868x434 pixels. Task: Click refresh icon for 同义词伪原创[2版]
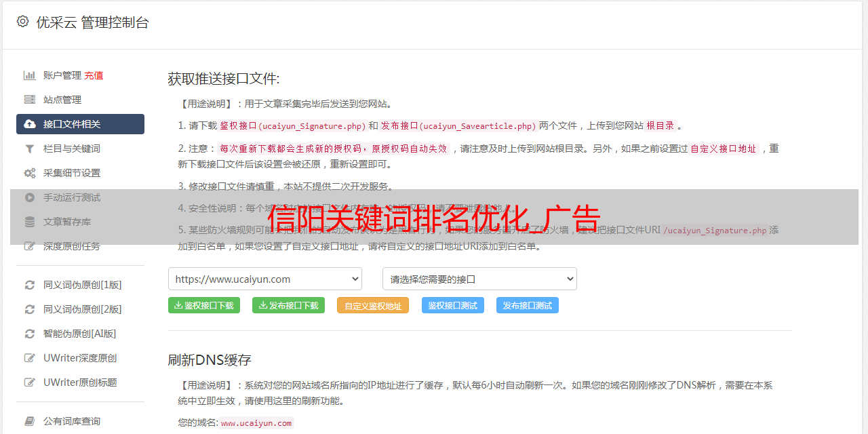coord(30,309)
